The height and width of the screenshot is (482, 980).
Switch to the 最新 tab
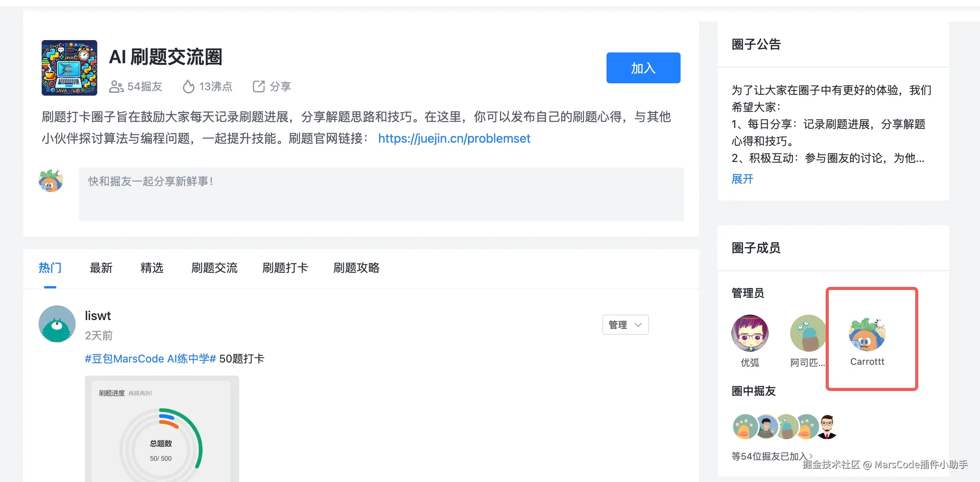coord(101,268)
